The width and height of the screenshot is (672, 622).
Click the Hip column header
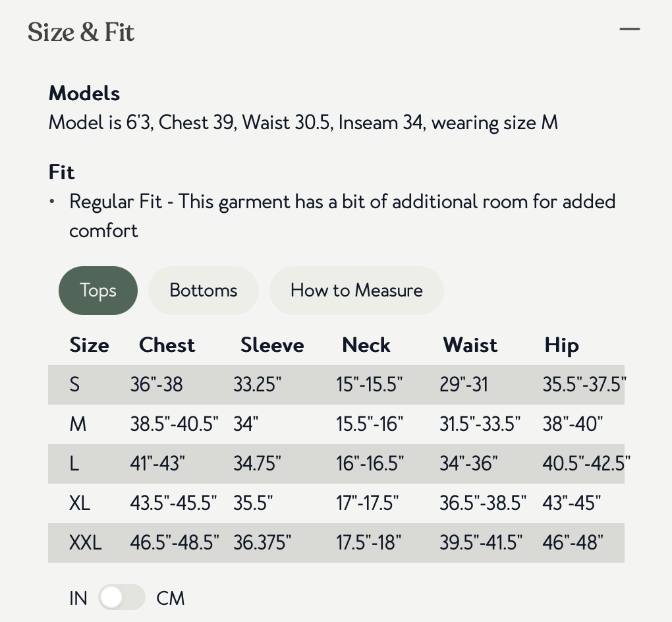point(561,345)
